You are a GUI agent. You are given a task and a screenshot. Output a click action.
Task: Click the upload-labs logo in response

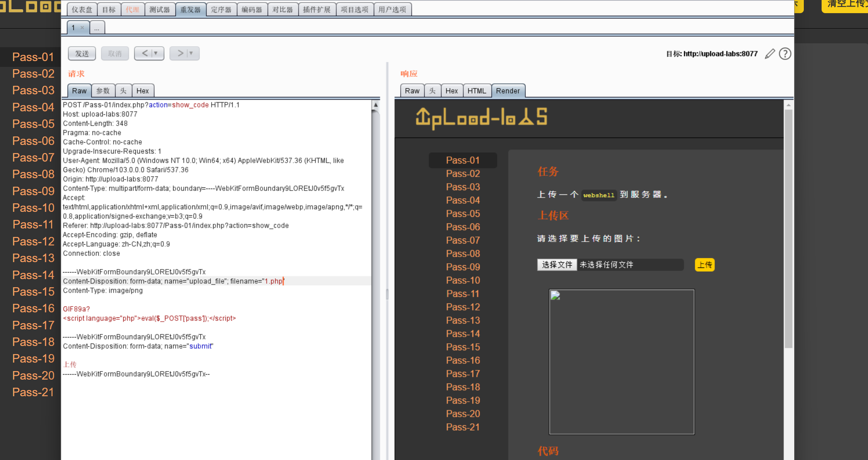tap(481, 118)
